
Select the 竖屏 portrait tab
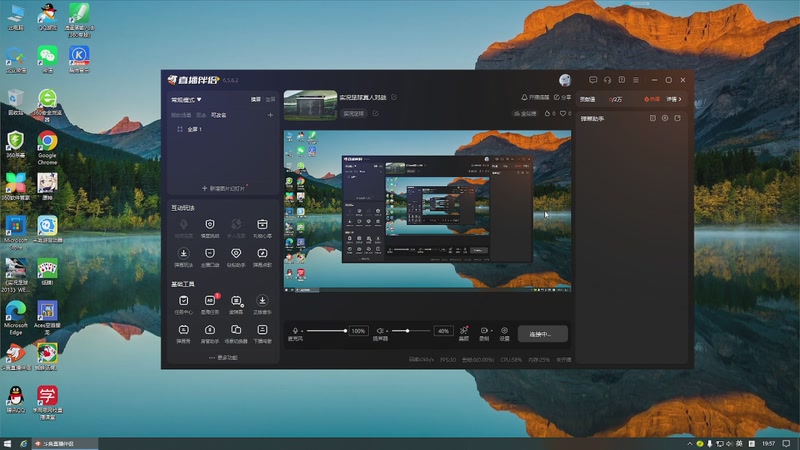270,99
